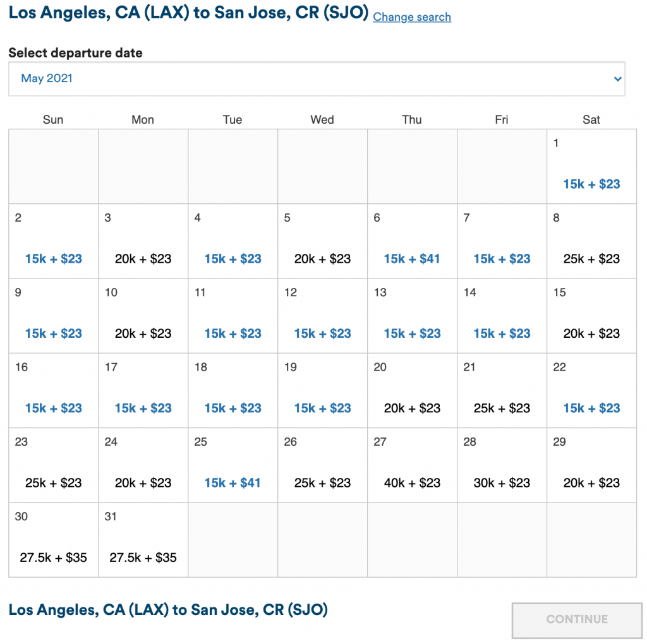Choose May 3 fare 20k + $23
This screenshot has height=644, width=647.
[143, 258]
